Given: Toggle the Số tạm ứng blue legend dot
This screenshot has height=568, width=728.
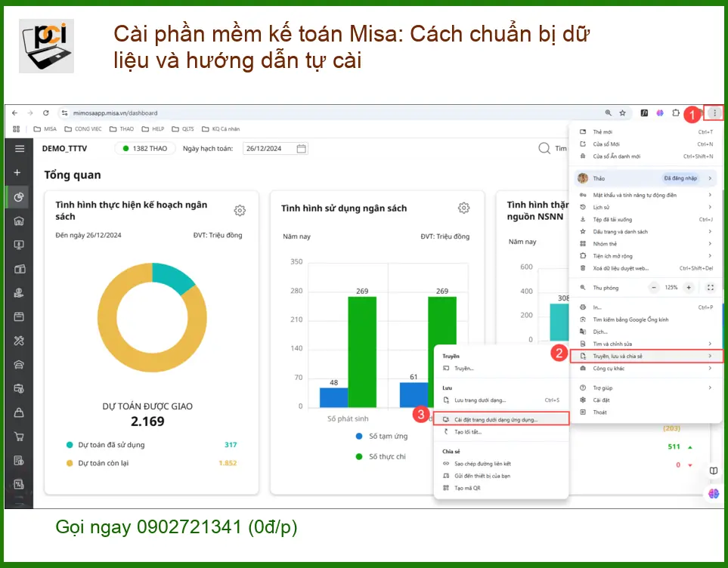Looking at the screenshot, I should 359,437.
